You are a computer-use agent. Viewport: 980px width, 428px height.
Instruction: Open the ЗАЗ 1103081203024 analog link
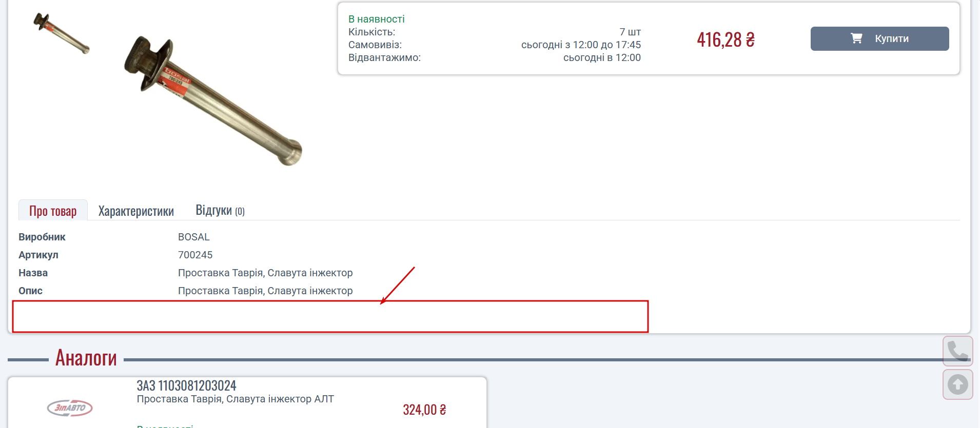186,385
